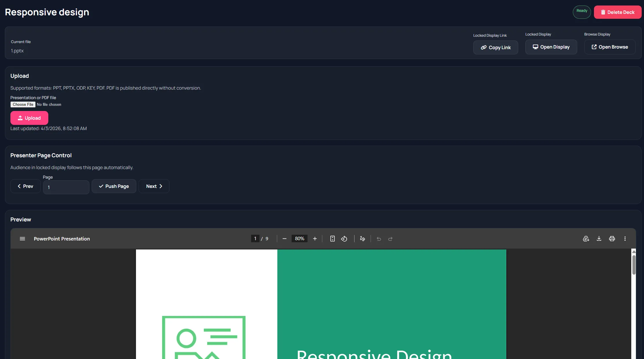Open the print dialog for the preview
Viewport: 644px width, 359px height.
click(x=612, y=239)
